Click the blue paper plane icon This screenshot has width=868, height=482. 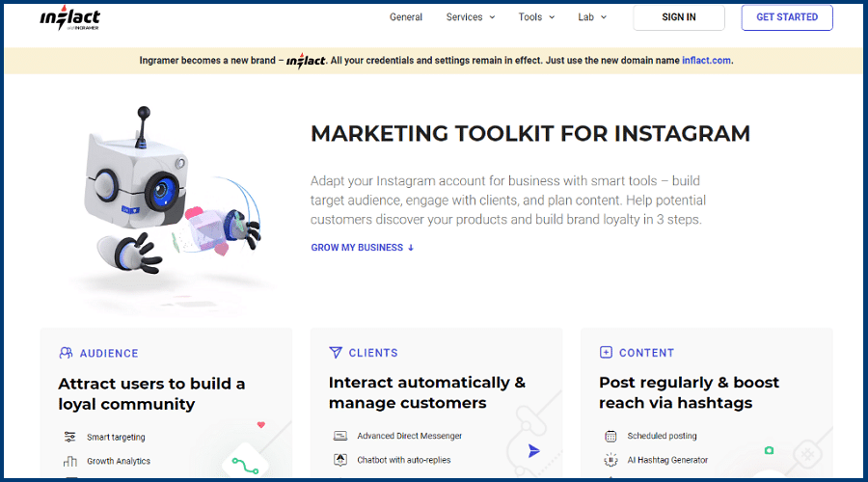533,451
